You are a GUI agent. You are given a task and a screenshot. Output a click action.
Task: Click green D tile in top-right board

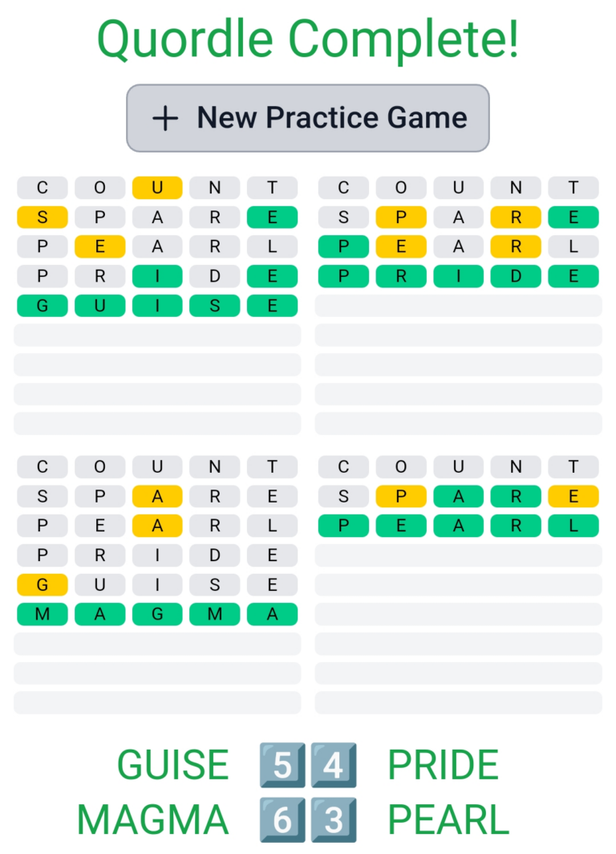tap(516, 276)
